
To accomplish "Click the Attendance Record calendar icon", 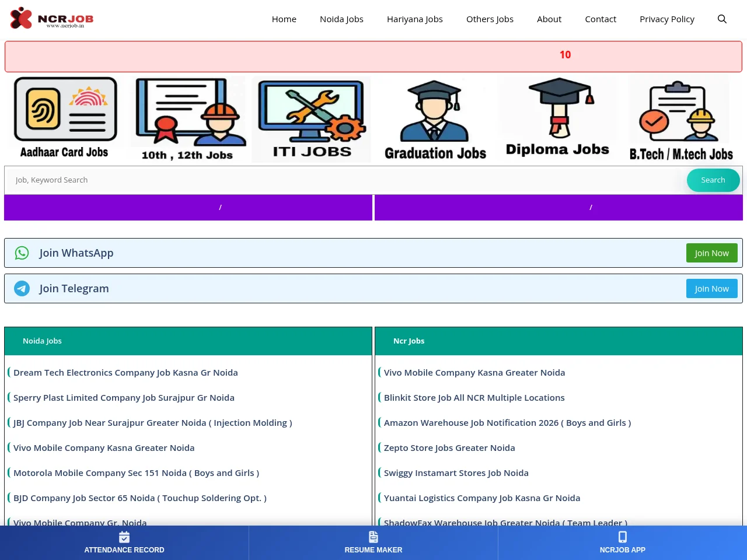I will [124, 537].
